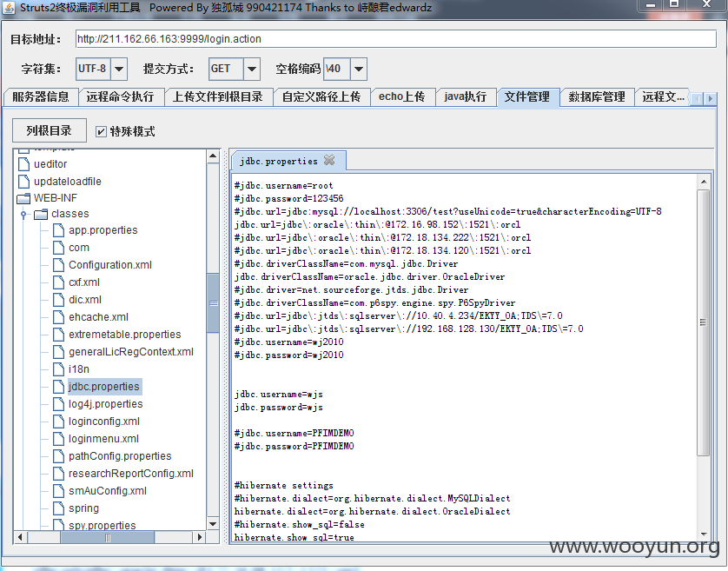This screenshot has width=728, height=571.
Task: Click the ueditor file icon
Action: tap(23, 163)
